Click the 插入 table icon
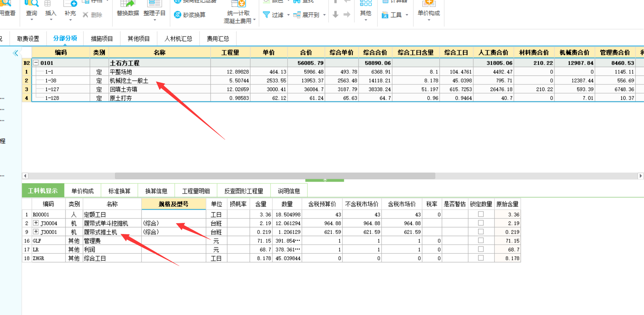The height and width of the screenshot is (315, 644). [x=48, y=4]
